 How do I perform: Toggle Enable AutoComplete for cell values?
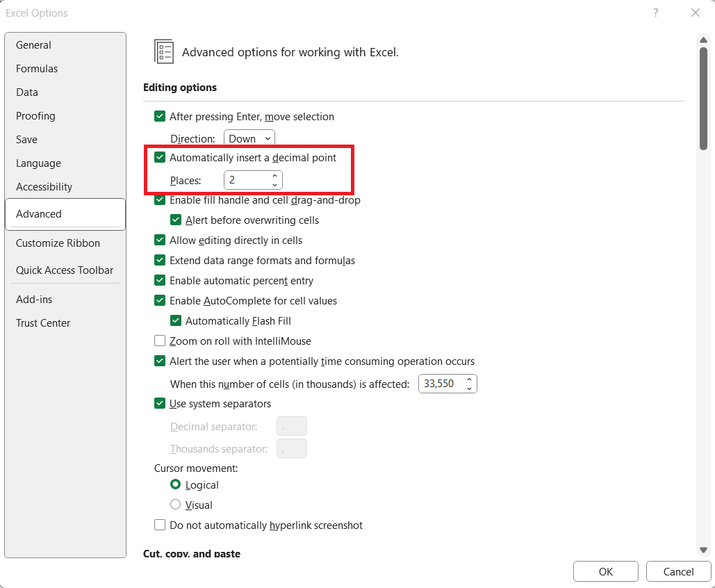pyautogui.click(x=160, y=301)
